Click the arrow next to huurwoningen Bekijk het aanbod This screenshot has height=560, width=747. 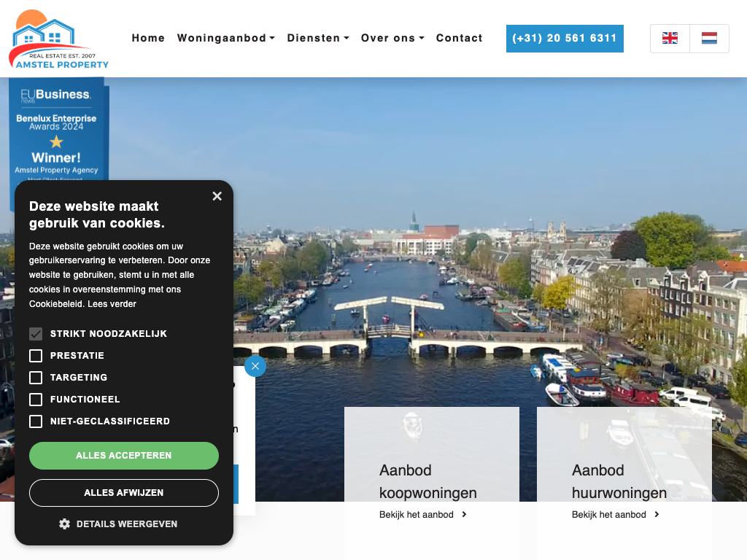tap(657, 515)
